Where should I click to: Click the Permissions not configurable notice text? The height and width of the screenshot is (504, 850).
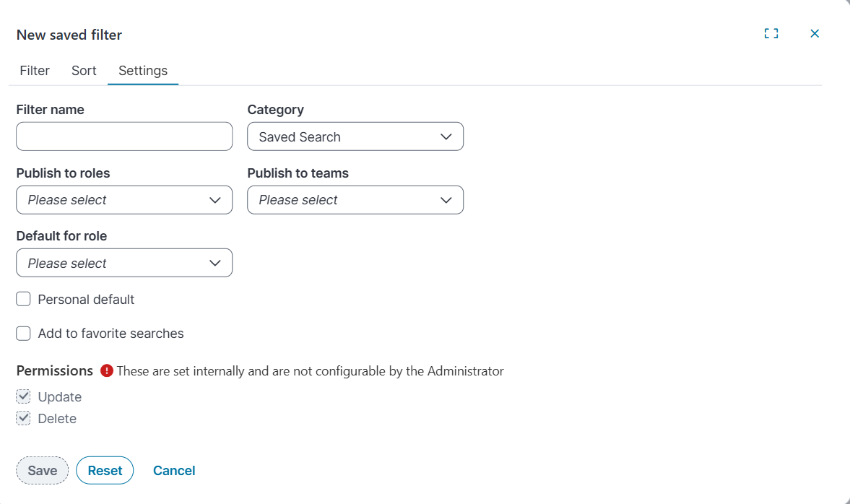(310, 371)
